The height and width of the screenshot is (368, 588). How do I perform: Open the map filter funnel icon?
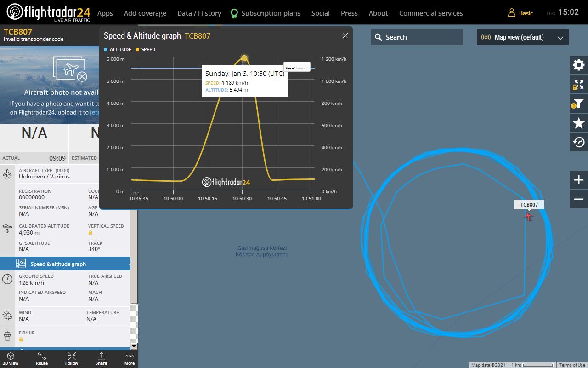click(x=579, y=104)
